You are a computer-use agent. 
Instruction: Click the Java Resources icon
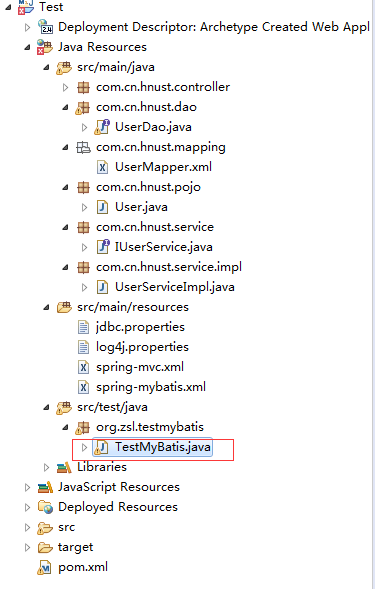[x=45, y=47]
